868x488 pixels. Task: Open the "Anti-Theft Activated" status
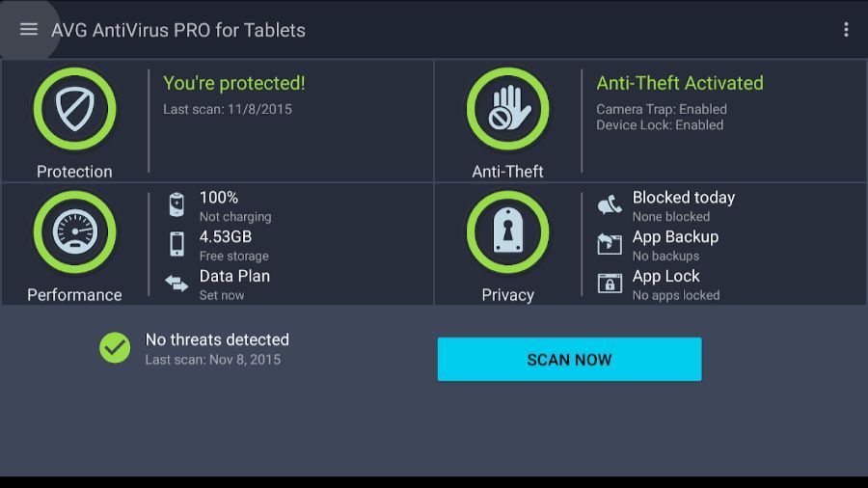680,84
